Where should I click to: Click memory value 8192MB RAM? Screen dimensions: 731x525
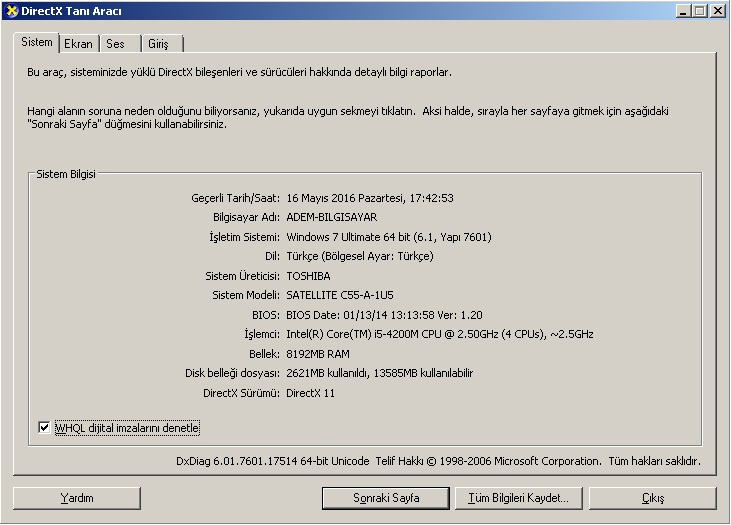pyautogui.click(x=318, y=354)
